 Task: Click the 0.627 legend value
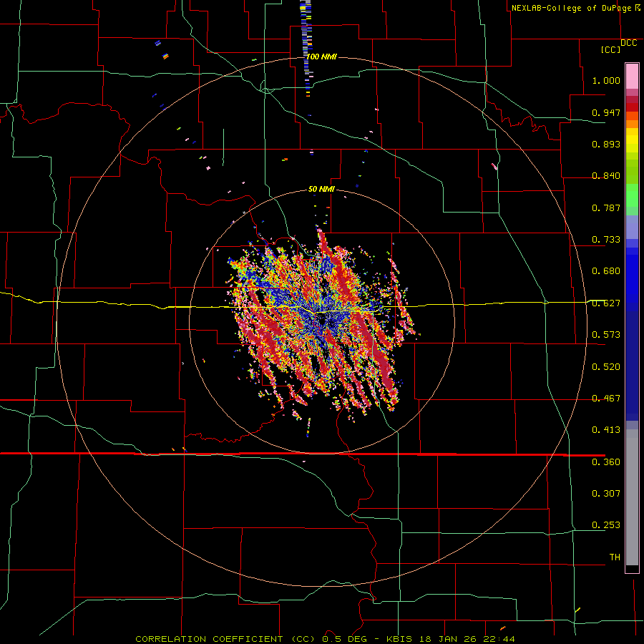pos(606,303)
